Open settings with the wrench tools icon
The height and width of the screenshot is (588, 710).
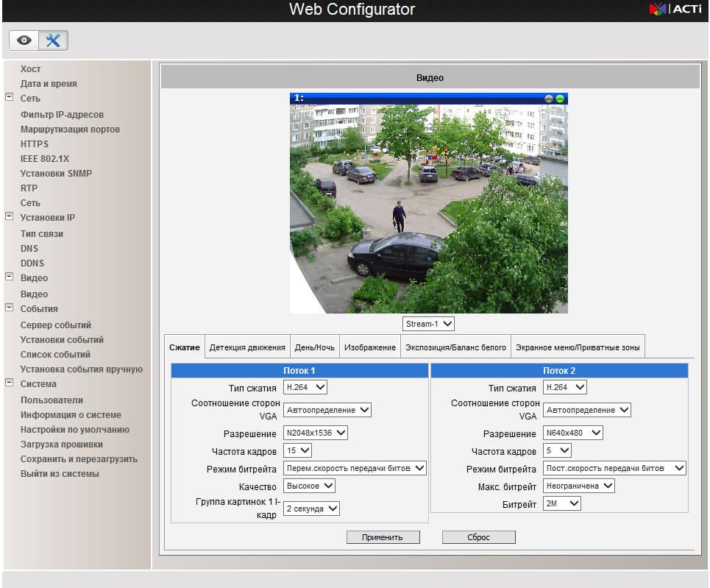pos(54,40)
